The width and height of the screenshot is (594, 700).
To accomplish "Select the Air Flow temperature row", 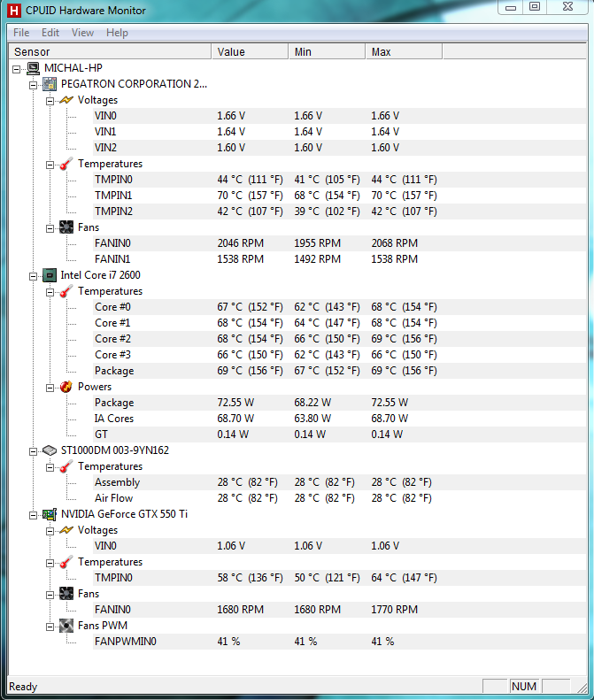I will [339, 498].
